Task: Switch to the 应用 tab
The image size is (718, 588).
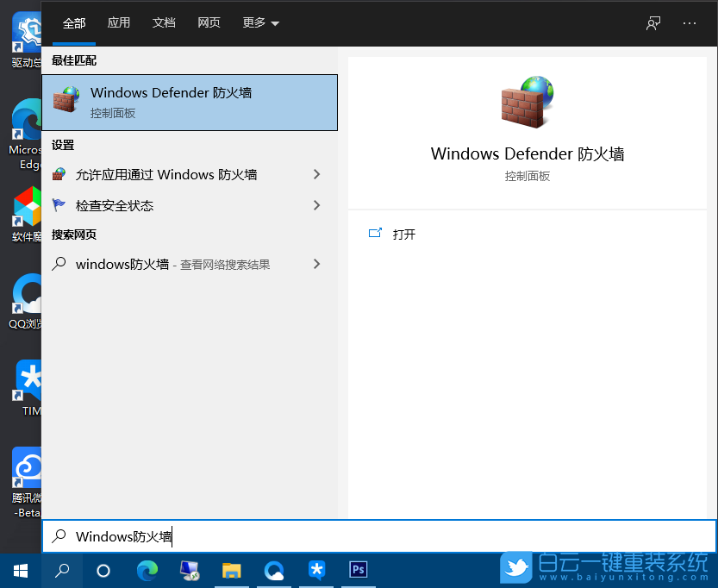Action: point(119,23)
